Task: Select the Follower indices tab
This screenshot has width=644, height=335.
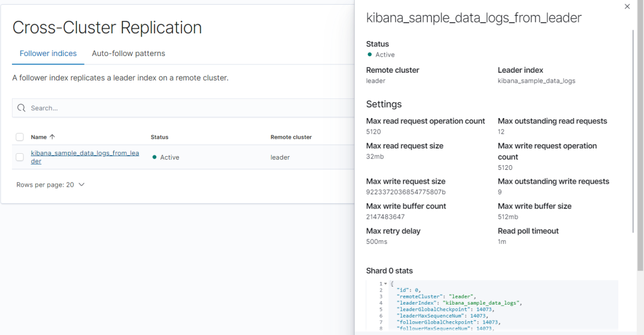Action: (48, 54)
